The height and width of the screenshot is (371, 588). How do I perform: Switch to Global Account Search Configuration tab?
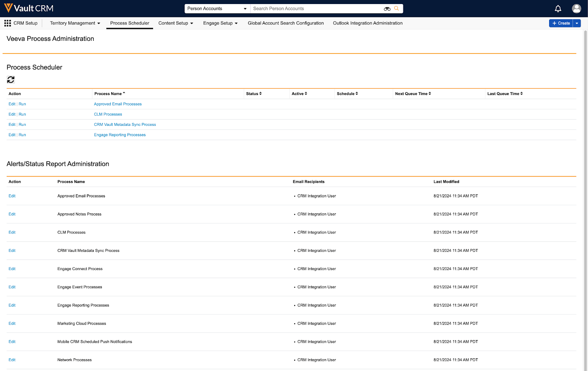point(286,23)
